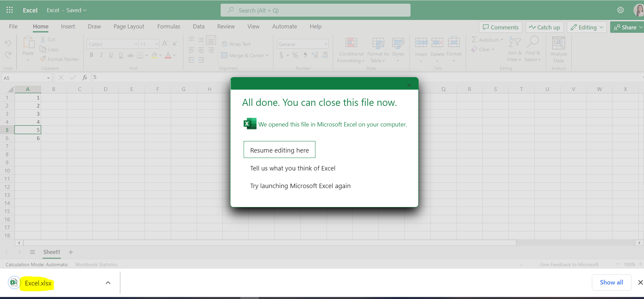The image size is (644, 299).
Task: Toggle Strikethrough formatting
Action: pos(131,55)
